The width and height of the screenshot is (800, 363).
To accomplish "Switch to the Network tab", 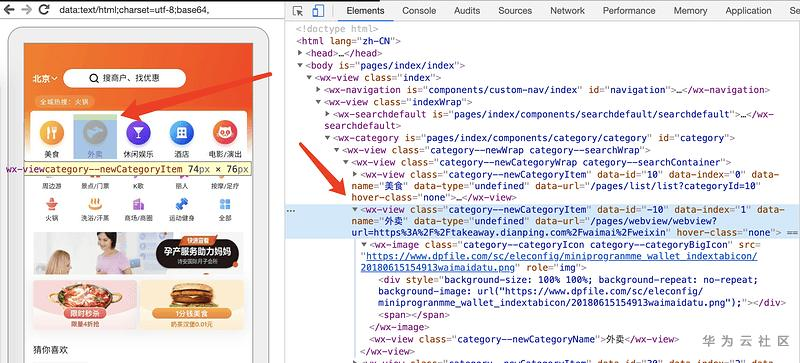I will 567,11.
